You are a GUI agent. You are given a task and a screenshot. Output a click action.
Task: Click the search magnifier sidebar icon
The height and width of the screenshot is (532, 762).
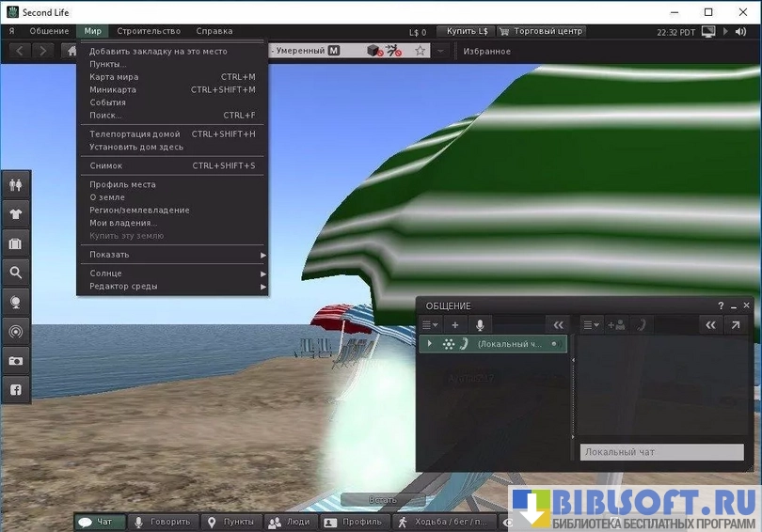pyautogui.click(x=16, y=273)
